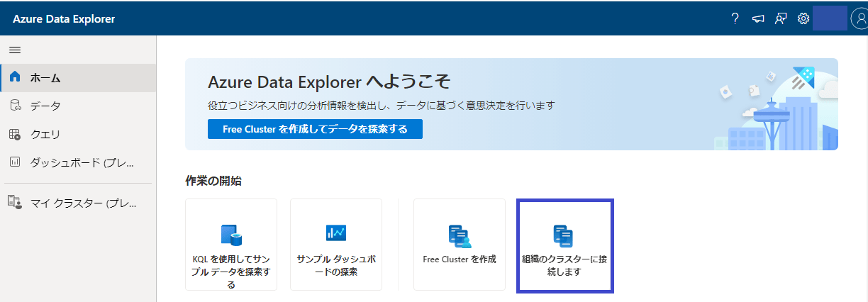The width and height of the screenshot is (868, 302).
Task: Click the Azure Data Explorer title
Action: point(64,19)
